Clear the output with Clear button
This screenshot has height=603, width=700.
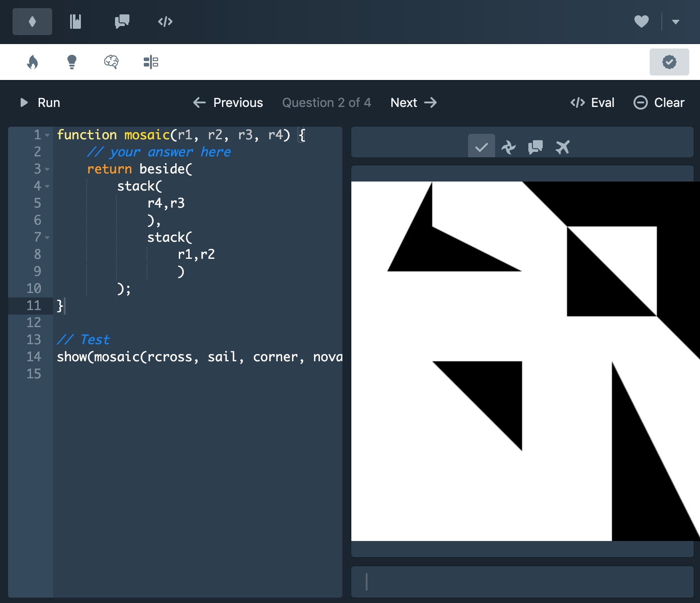(x=659, y=103)
